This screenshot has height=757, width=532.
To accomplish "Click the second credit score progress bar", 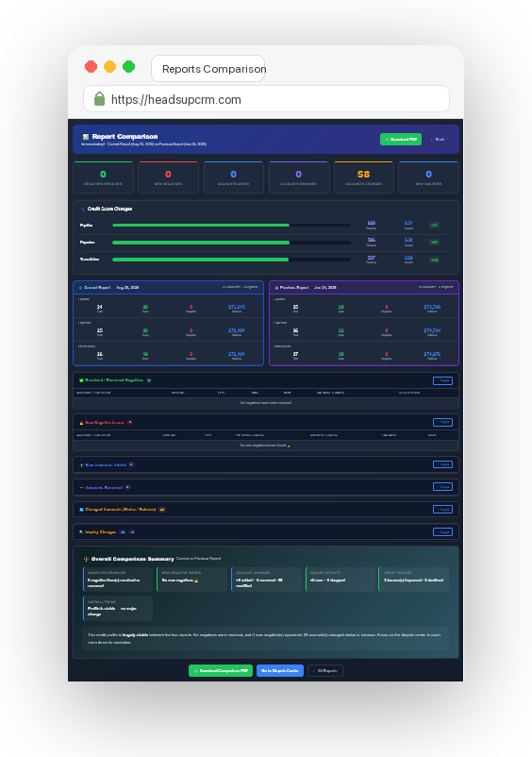I will tap(231, 243).
